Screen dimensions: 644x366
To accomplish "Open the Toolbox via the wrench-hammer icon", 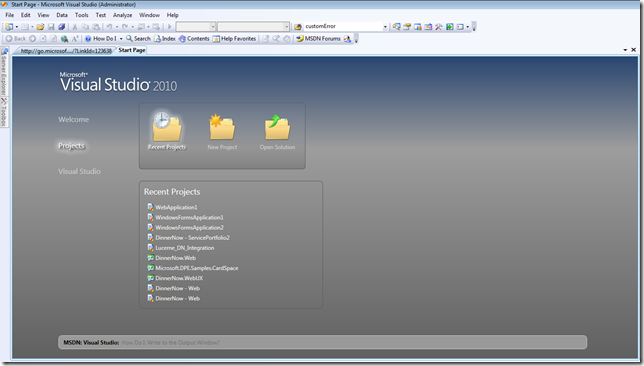I will pyautogui.click(x=439, y=27).
